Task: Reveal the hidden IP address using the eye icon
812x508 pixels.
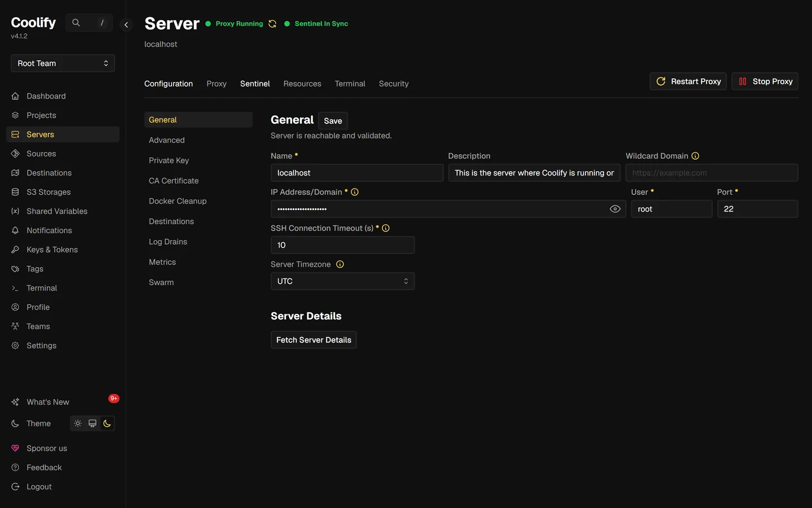Action: (x=615, y=209)
